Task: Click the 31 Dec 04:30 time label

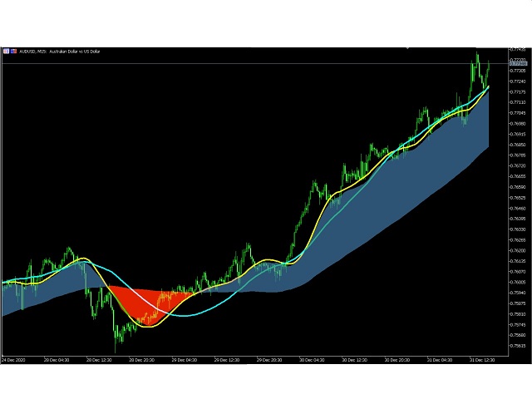Action: tap(440, 360)
